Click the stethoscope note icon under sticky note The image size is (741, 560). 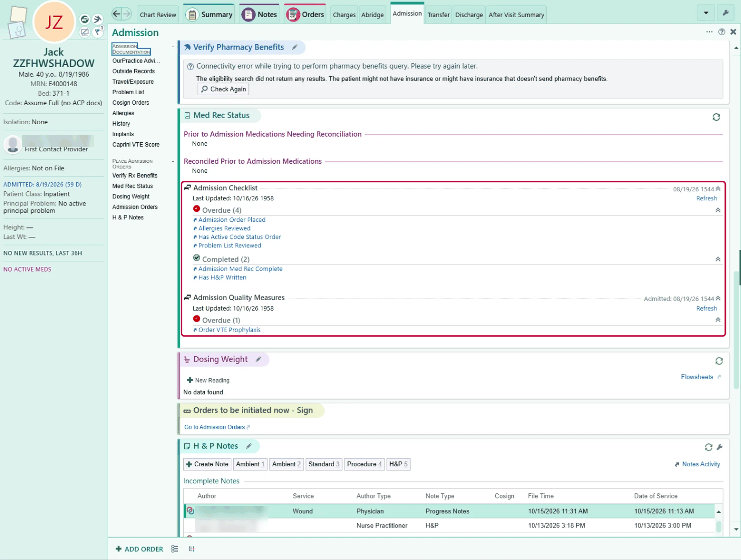click(x=17, y=31)
